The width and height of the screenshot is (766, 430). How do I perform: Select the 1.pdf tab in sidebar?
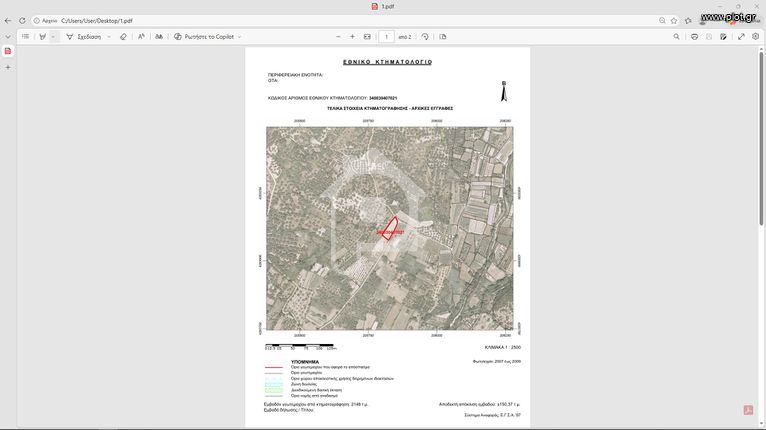(x=8, y=51)
